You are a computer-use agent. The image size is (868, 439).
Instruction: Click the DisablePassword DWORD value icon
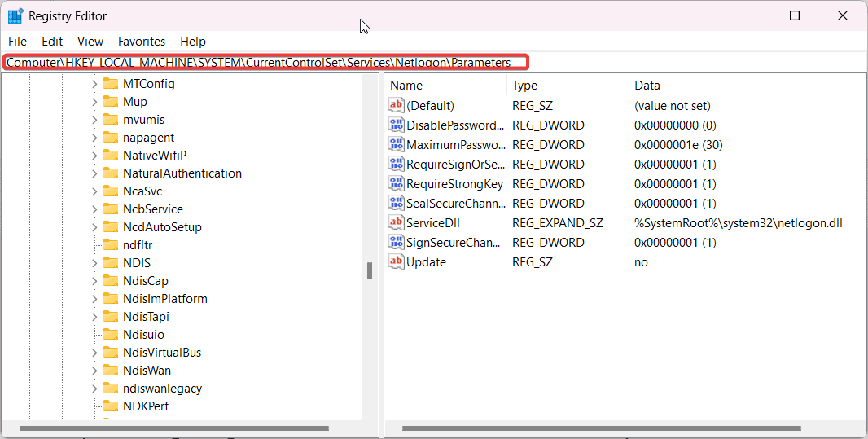(397, 125)
